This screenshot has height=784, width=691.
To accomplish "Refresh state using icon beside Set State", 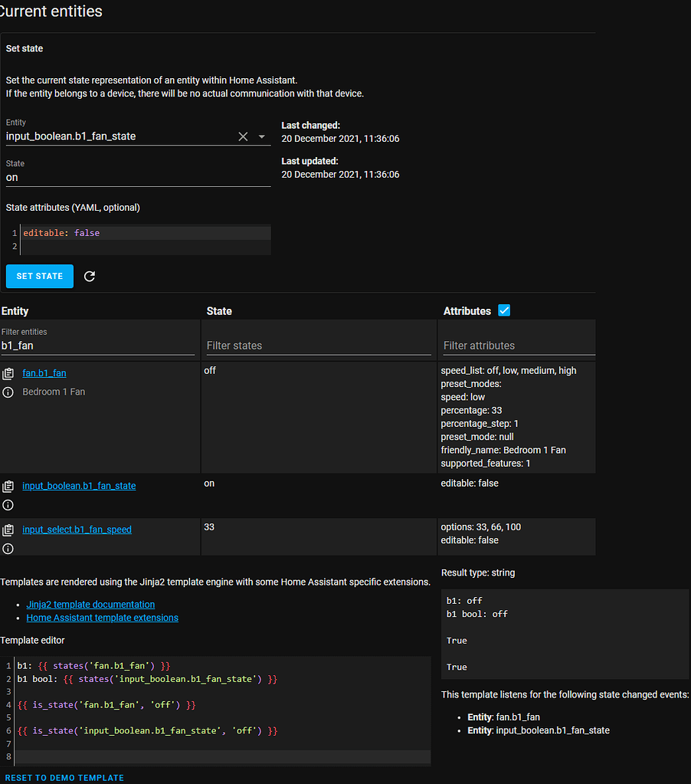I will click(x=90, y=276).
